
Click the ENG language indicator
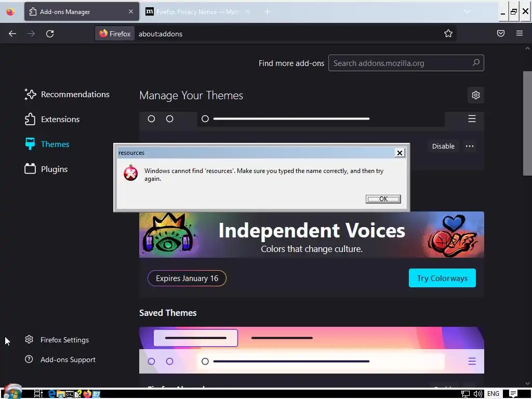[493, 394]
